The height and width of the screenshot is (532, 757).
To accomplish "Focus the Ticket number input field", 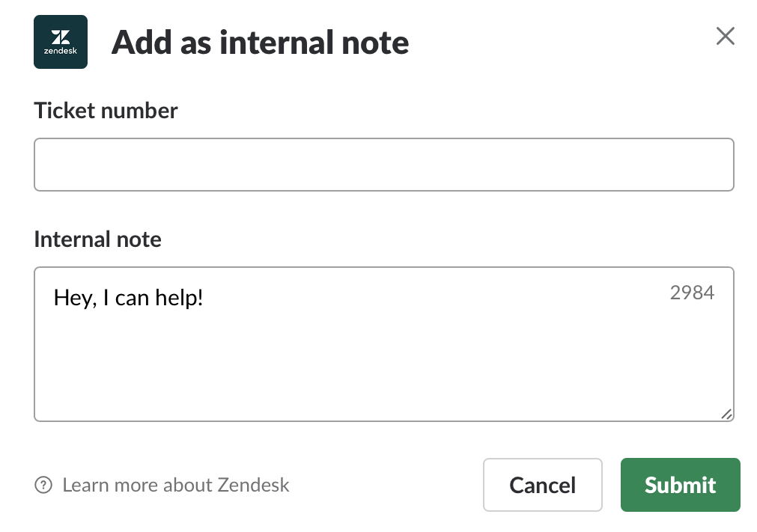I will (x=383, y=165).
